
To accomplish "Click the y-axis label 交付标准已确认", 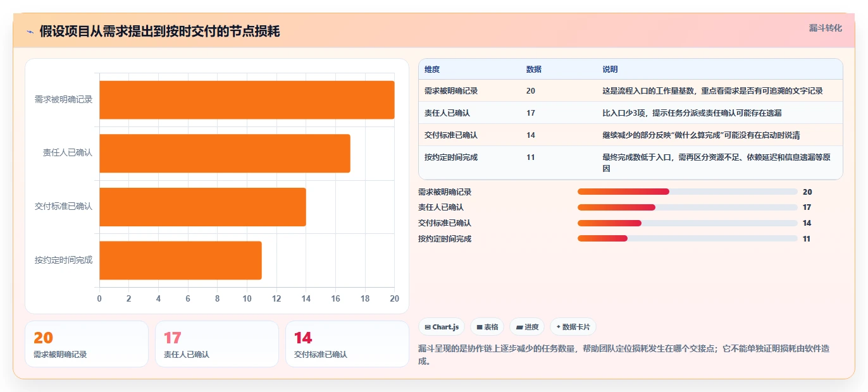I will click(x=63, y=207).
